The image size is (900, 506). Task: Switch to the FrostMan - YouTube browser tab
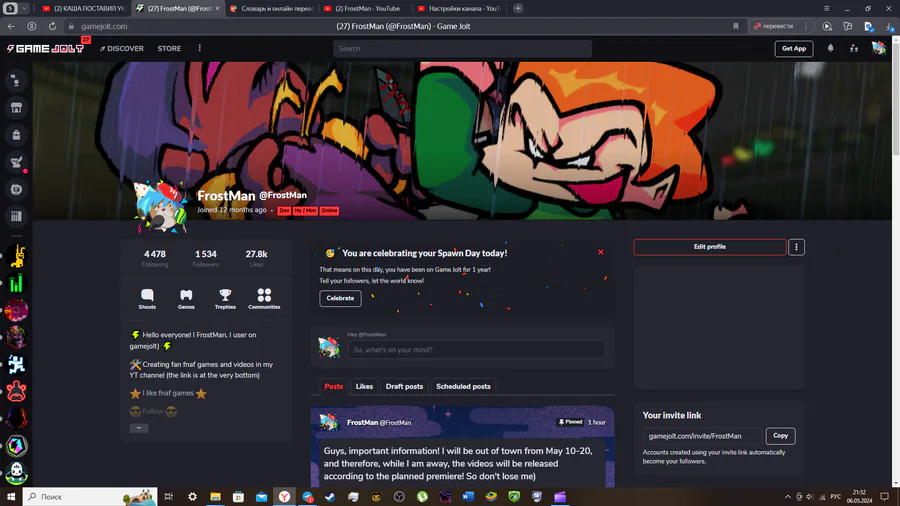[365, 9]
